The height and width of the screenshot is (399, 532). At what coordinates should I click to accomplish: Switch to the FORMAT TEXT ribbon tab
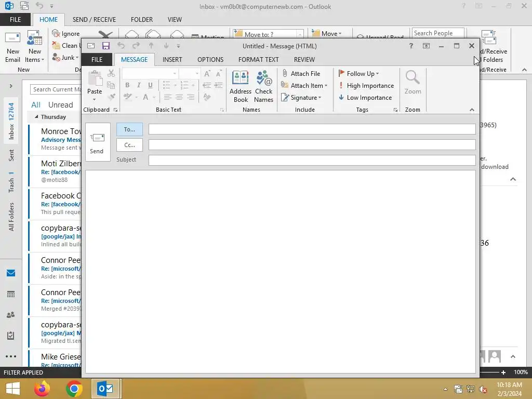(x=258, y=59)
